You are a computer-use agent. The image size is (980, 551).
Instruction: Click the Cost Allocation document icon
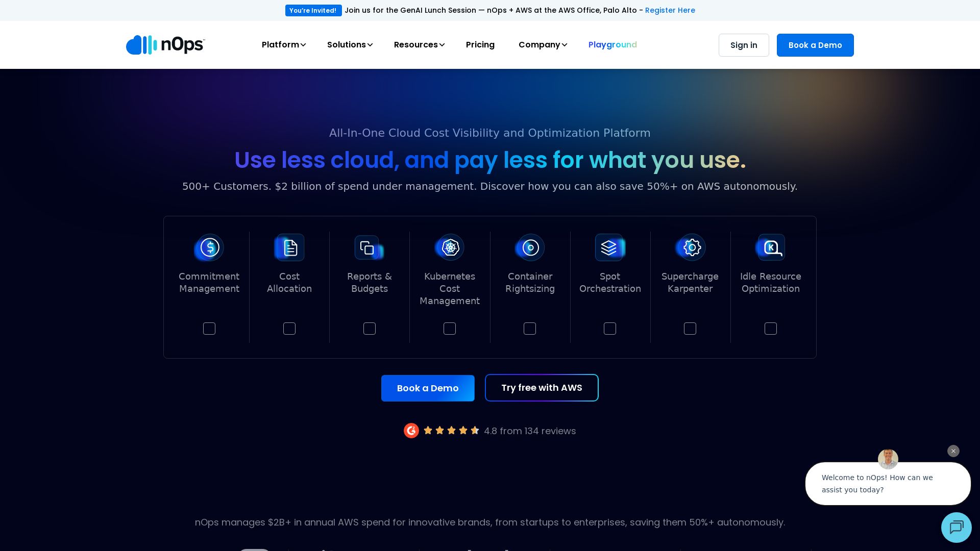click(289, 247)
